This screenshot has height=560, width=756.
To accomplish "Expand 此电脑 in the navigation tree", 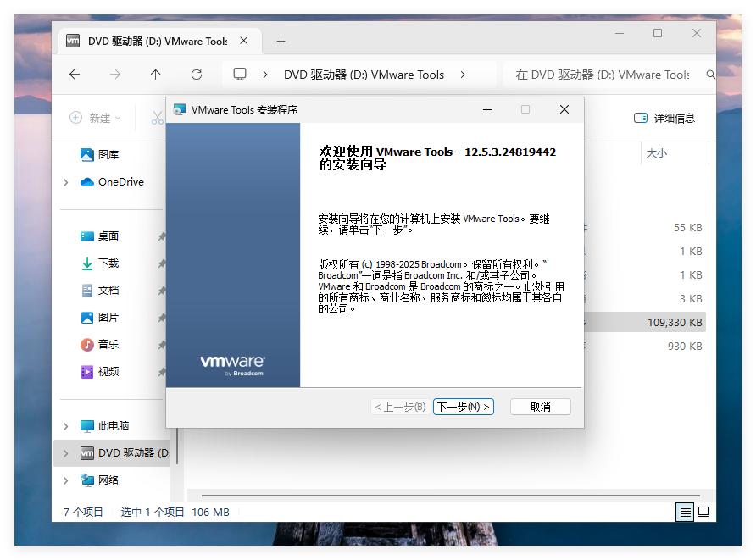I will pos(66,426).
